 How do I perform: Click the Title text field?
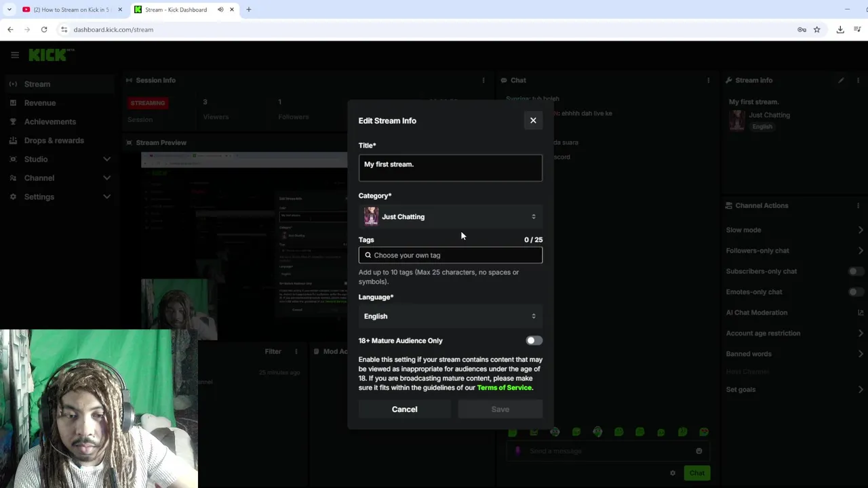(x=450, y=167)
